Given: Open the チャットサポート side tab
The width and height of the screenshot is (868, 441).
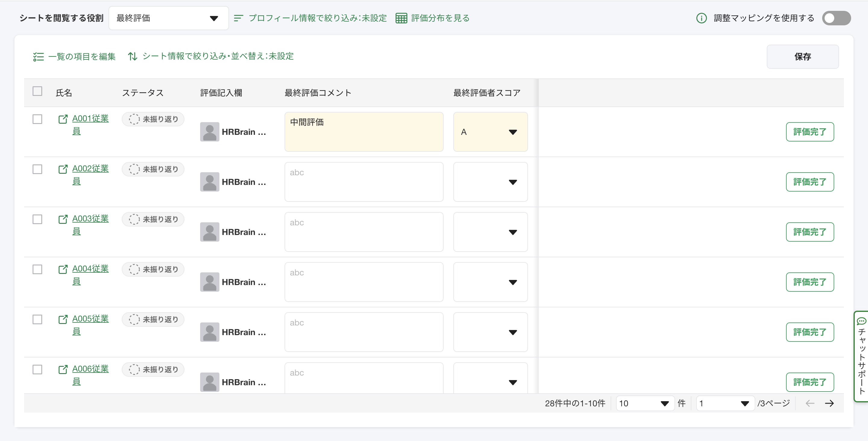Looking at the screenshot, I should pos(862,356).
